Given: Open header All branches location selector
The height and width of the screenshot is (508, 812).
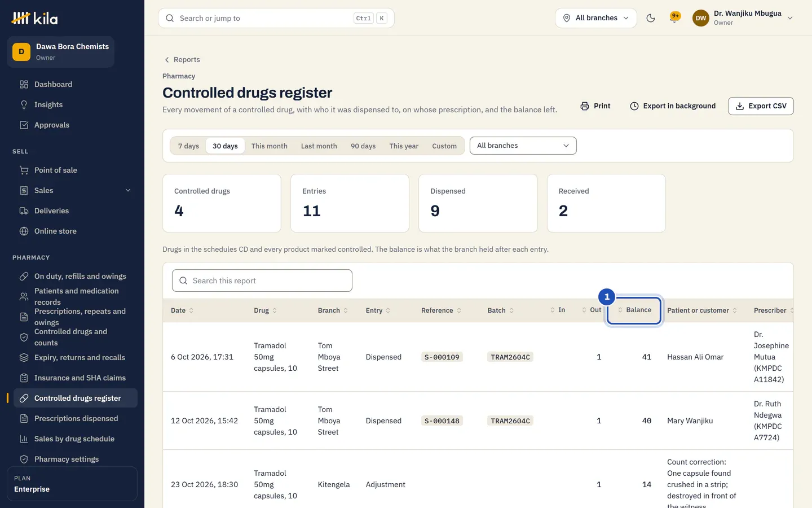Looking at the screenshot, I should click(596, 18).
